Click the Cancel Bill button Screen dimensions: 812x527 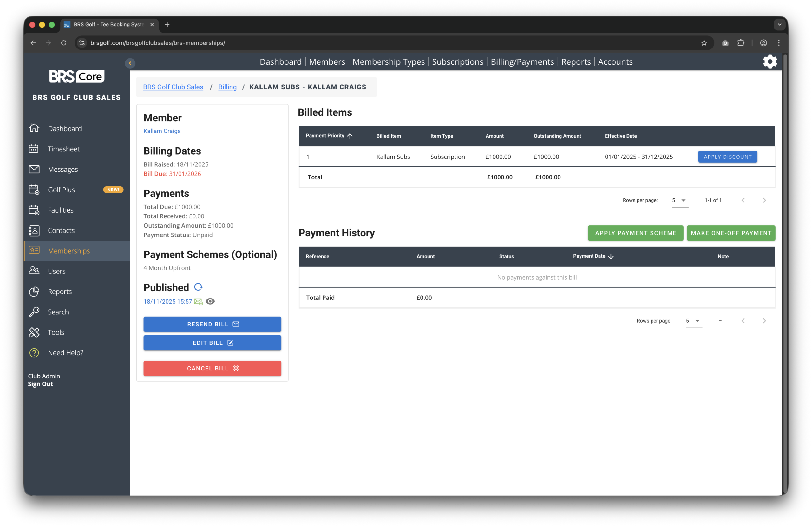click(x=212, y=369)
